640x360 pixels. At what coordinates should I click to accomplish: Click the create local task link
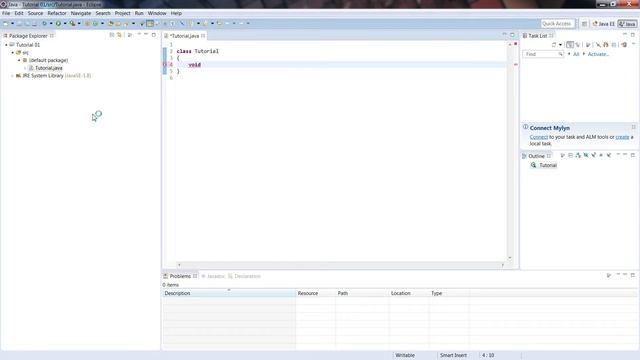(x=622, y=137)
